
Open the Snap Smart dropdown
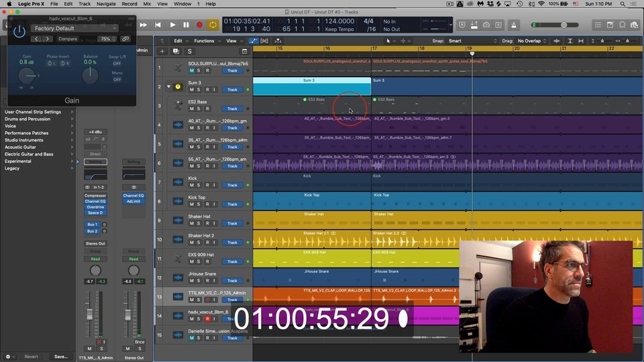pyautogui.click(x=472, y=41)
